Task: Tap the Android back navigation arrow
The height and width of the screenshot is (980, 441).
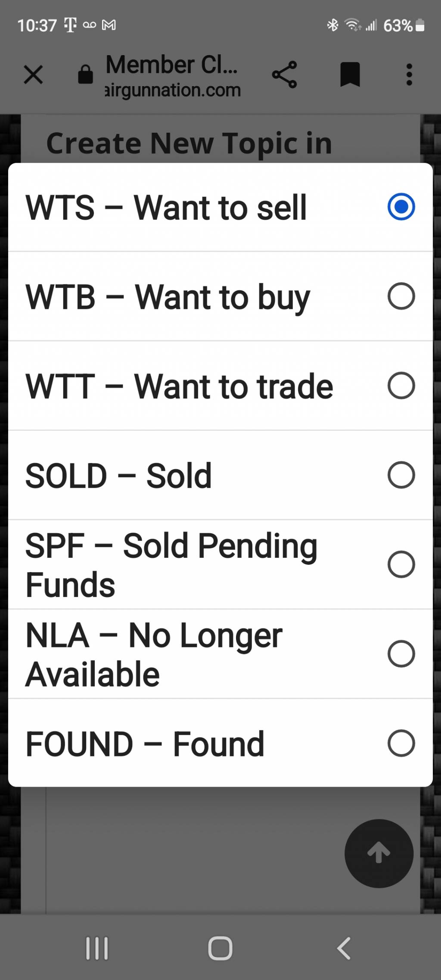Action: pyautogui.click(x=344, y=948)
